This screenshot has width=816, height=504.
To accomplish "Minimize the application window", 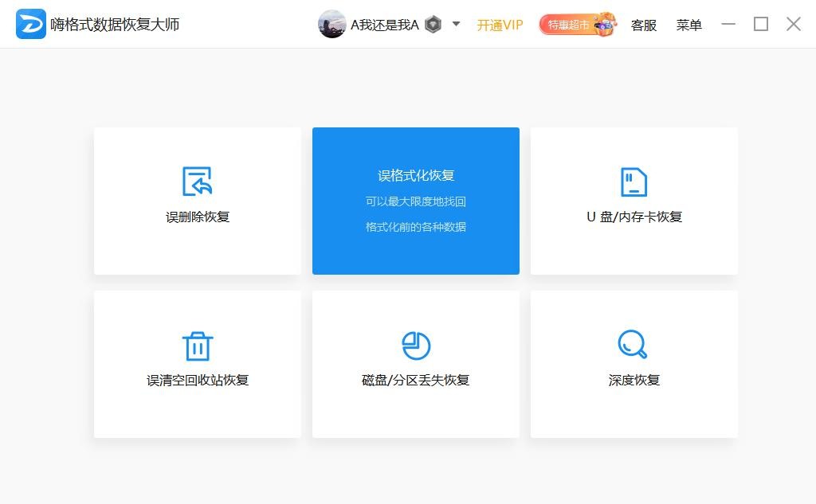I will tap(728, 24).
